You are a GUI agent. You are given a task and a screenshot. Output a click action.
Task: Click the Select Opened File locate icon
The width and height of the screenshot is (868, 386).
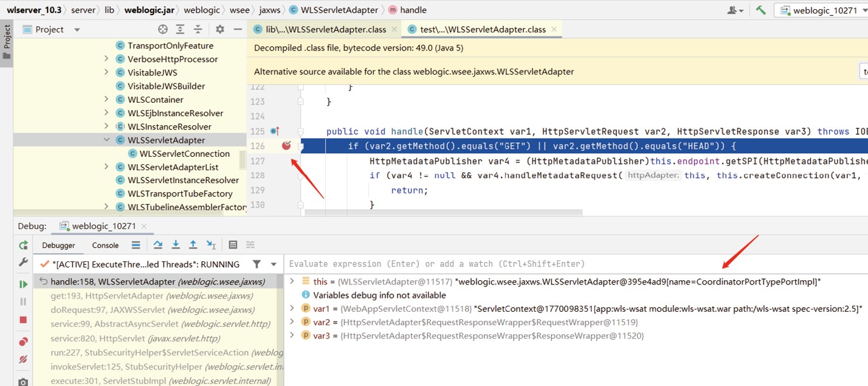point(162,29)
